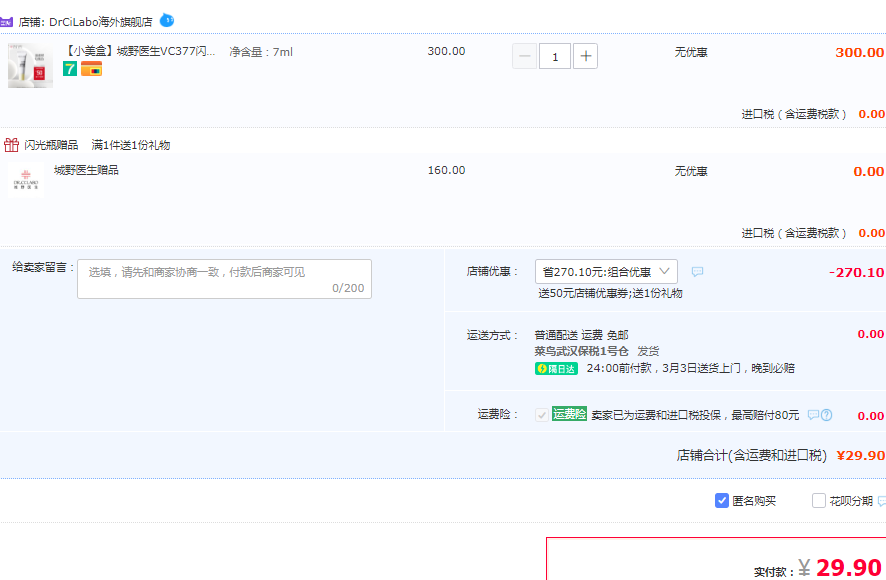Click the green 运费险 badge

[569, 414]
